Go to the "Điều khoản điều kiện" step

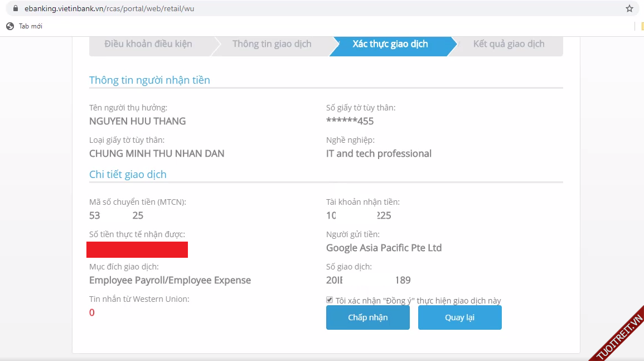pos(148,44)
